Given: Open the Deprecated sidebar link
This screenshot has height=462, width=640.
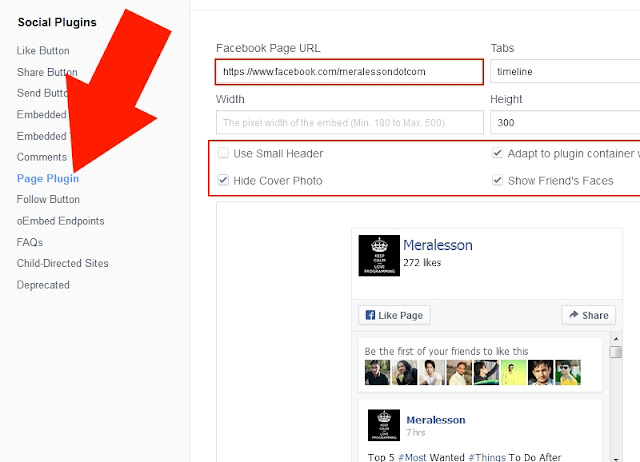Looking at the screenshot, I should (x=43, y=285).
